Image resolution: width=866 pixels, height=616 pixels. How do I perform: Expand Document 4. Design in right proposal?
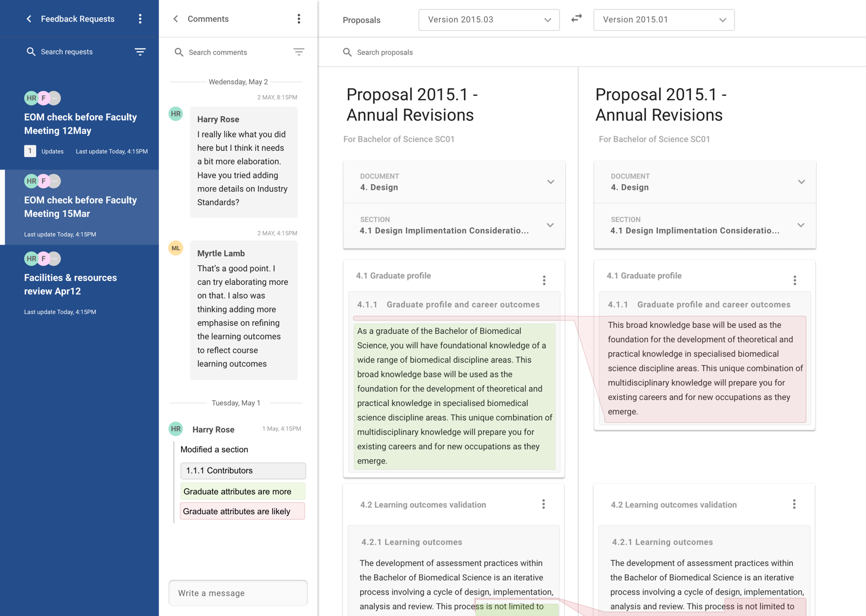point(705,182)
